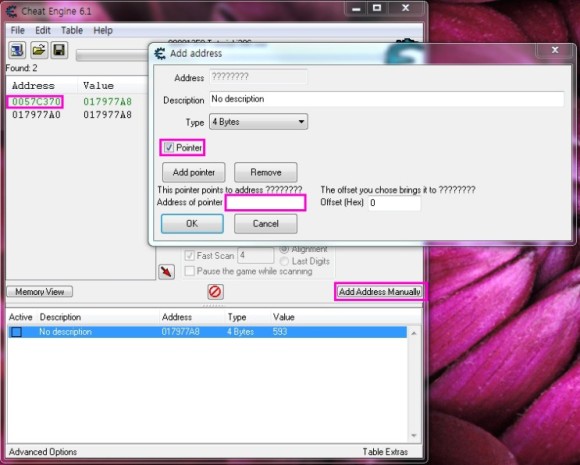Click Type column header in address table

237,317
